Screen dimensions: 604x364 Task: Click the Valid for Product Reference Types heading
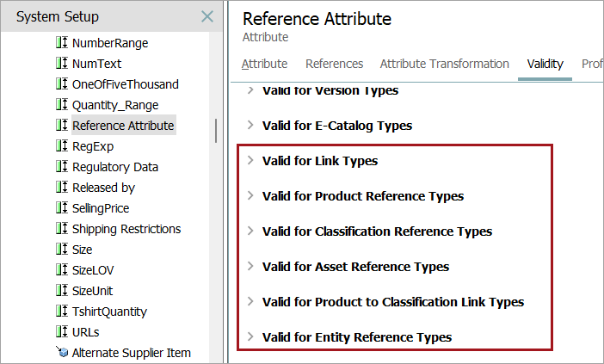pos(363,196)
